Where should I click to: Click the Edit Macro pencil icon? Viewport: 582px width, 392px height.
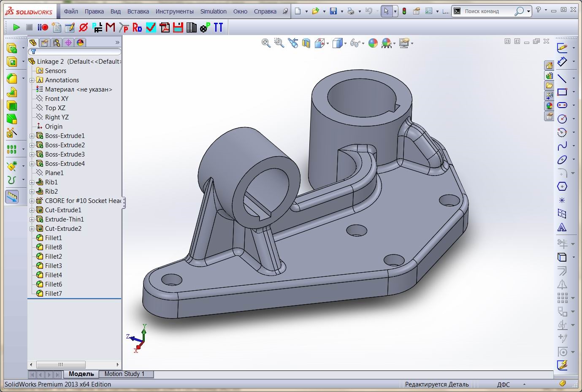coord(70,27)
